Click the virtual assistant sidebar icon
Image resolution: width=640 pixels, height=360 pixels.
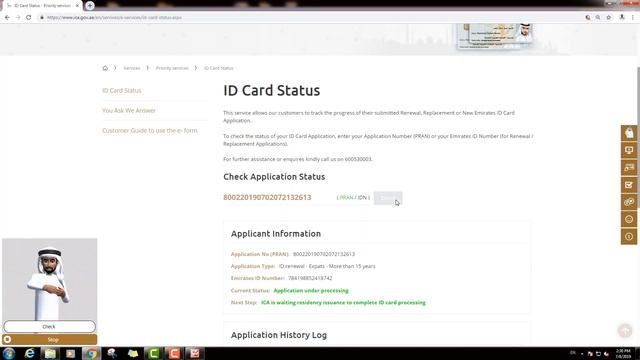tap(629, 133)
